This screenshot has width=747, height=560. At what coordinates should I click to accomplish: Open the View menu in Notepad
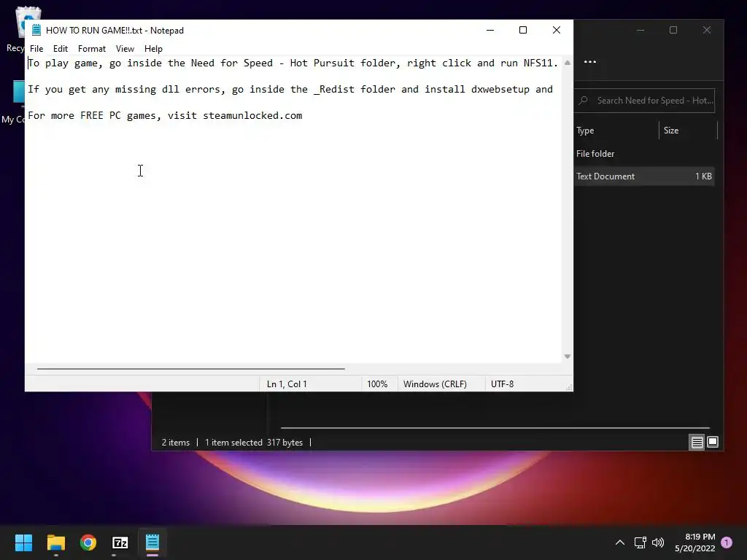pos(125,49)
